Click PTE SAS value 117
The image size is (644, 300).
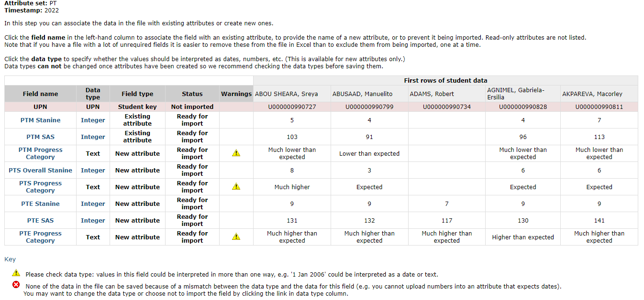click(x=446, y=220)
